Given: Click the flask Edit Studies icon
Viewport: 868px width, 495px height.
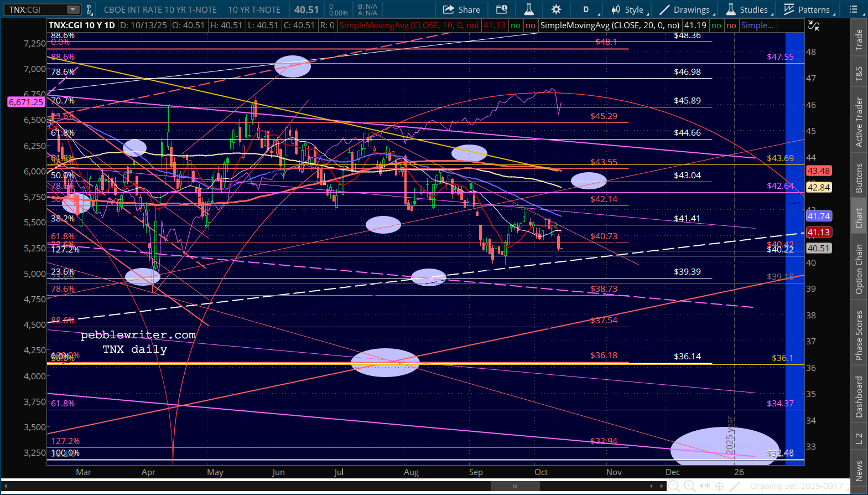Looking at the screenshot, I should (529, 9).
